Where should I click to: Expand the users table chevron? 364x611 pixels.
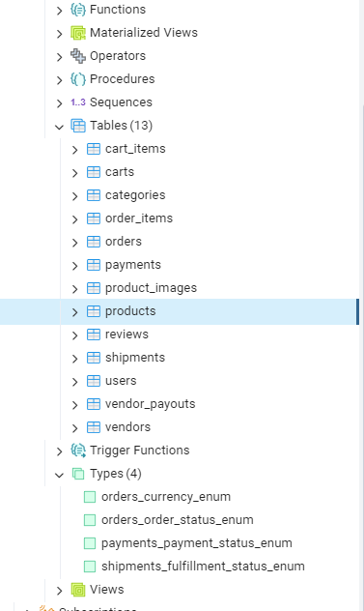tap(74, 382)
